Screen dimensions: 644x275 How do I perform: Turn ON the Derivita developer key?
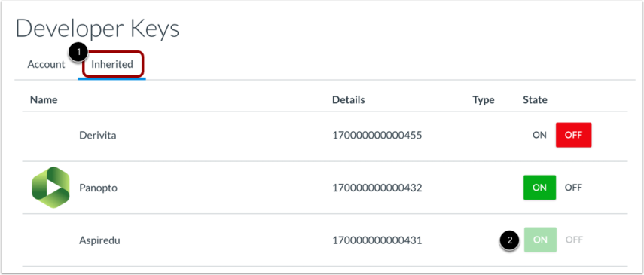[x=539, y=135]
